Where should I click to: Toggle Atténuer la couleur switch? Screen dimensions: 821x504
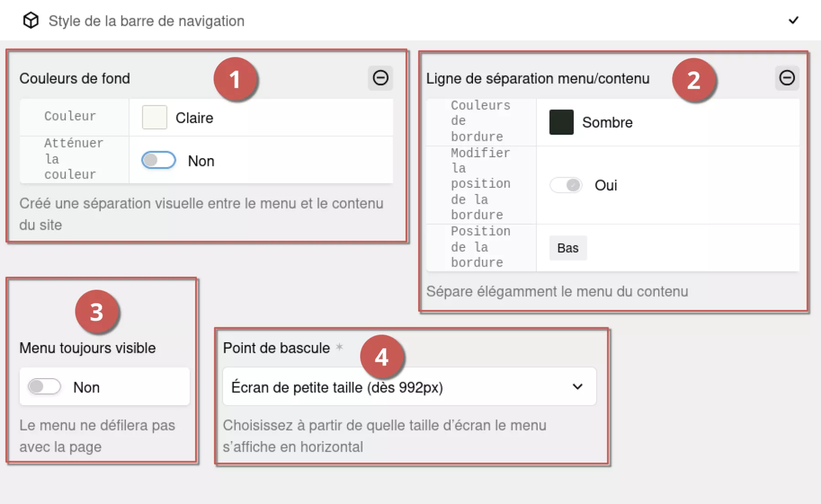[x=158, y=160]
